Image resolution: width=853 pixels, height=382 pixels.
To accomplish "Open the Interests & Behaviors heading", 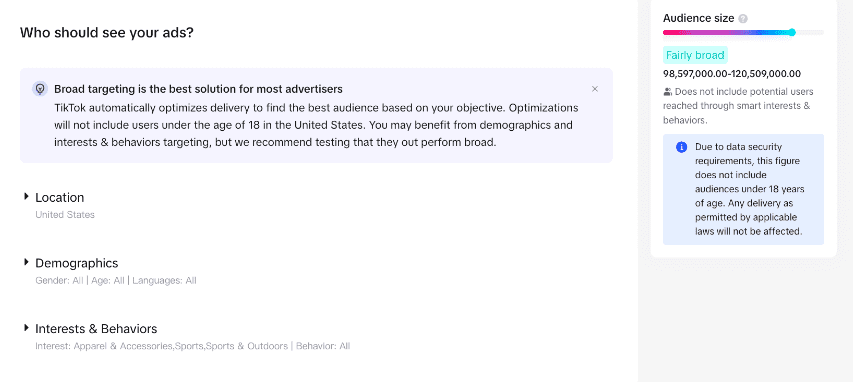I will pyautogui.click(x=96, y=329).
